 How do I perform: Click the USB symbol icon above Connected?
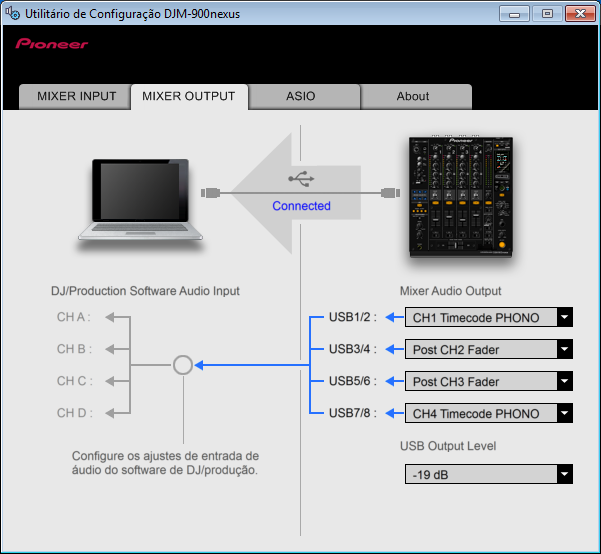[x=301, y=179]
